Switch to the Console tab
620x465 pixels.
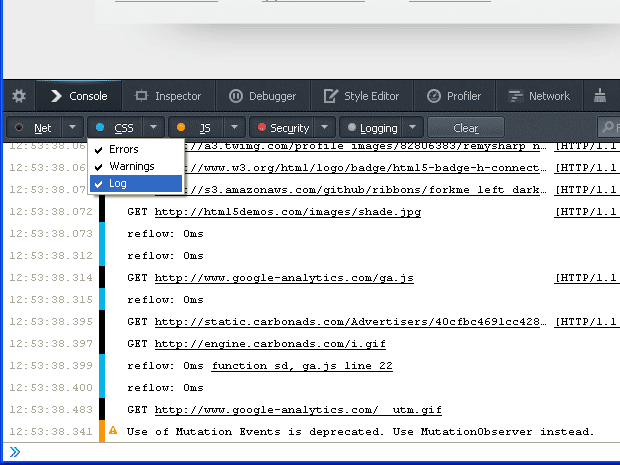[x=79, y=96]
